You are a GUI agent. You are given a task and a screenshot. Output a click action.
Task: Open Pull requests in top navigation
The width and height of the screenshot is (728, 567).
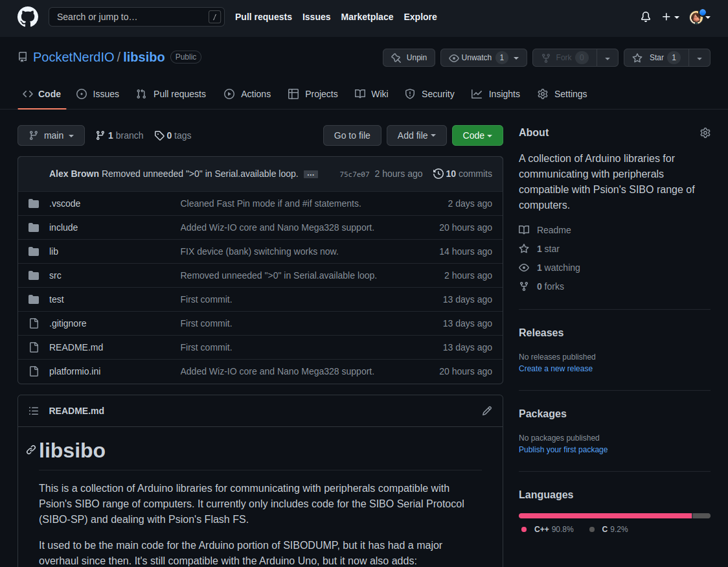(x=263, y=17)
